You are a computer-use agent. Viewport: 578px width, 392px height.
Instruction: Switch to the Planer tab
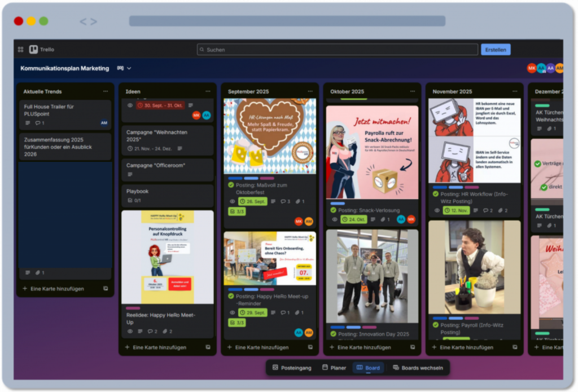tap(334, 368)
